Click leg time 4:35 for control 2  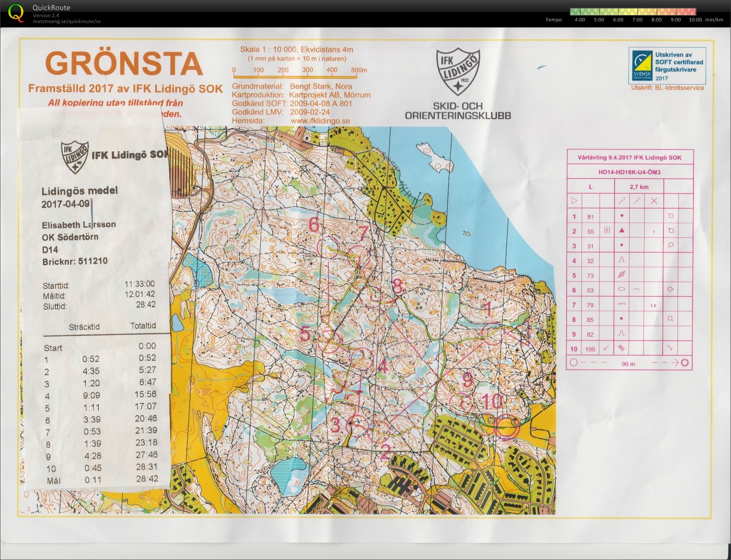tap(91, 371)
